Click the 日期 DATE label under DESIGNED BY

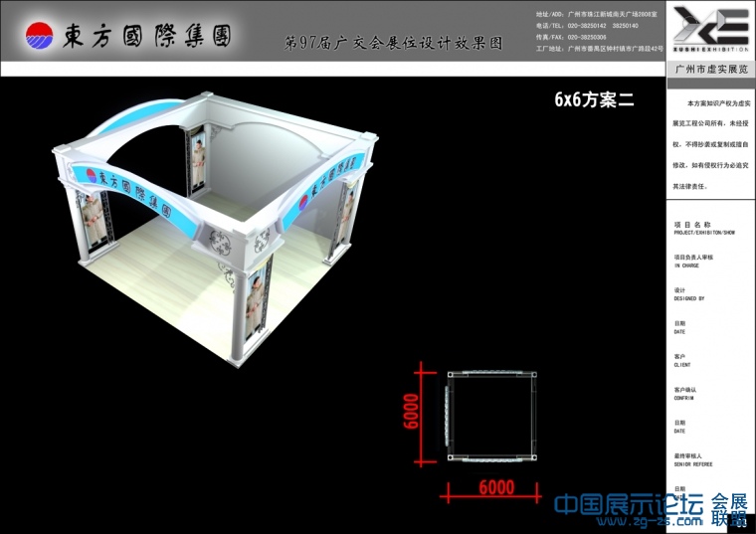point(679,327)
